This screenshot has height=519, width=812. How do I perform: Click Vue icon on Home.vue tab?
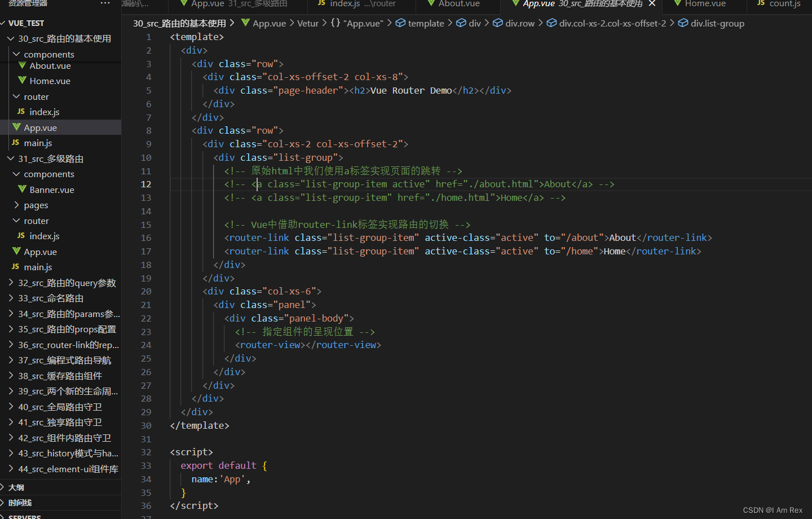(678, 3)
